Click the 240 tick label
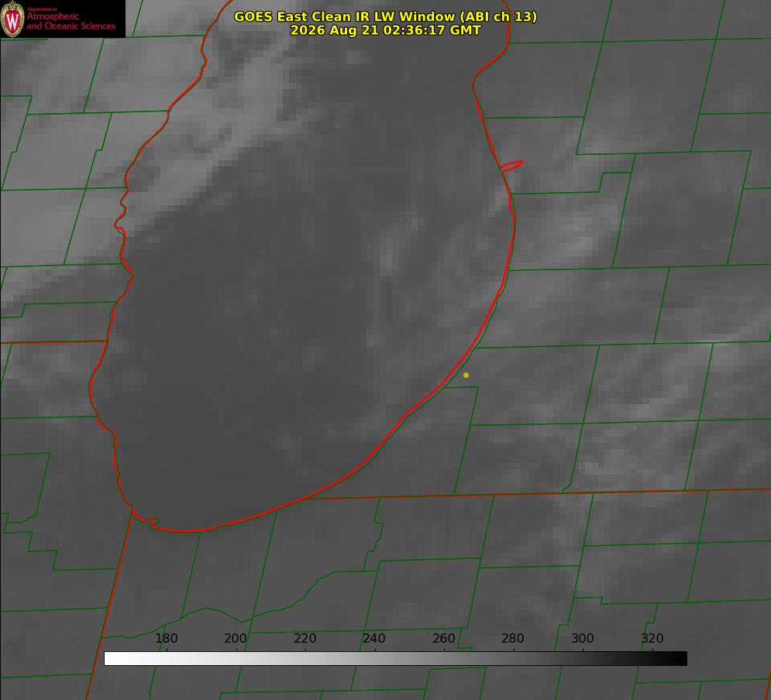Viewport: 771px width, 700px height. click(374, 638)
